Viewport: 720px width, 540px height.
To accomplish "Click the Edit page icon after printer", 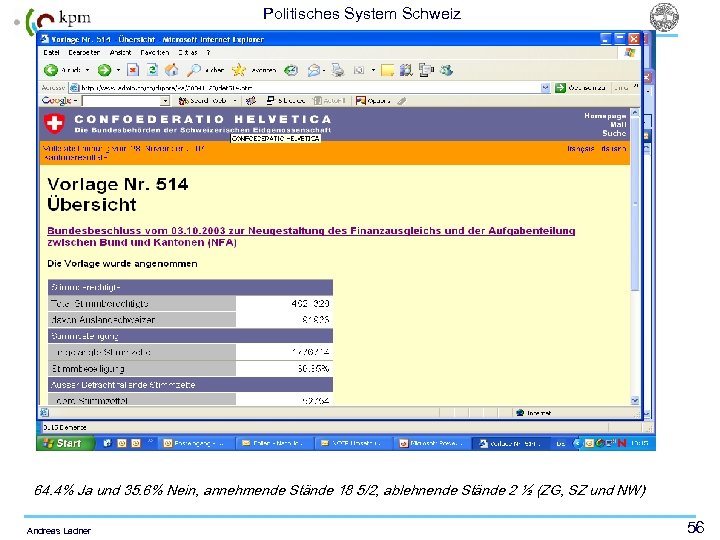I will tap(359, 70).
